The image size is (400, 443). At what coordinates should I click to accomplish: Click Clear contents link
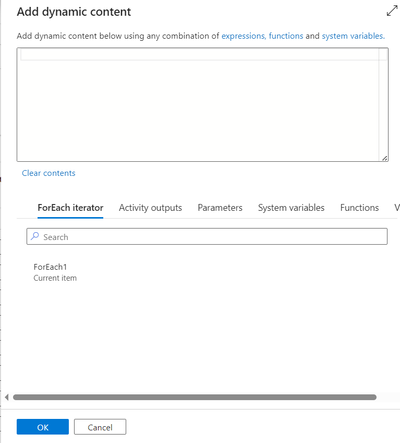49,173
